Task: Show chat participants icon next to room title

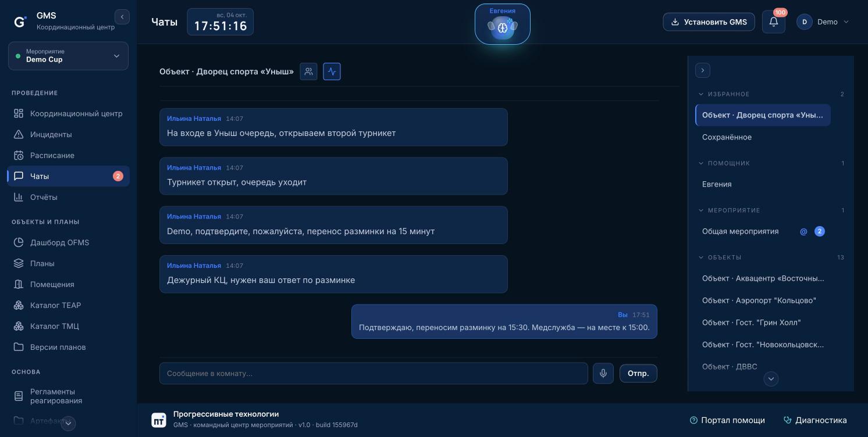Action: coord(308,71)
